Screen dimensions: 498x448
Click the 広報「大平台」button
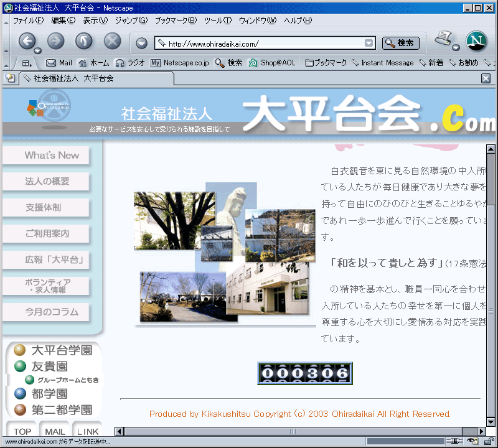46,259
